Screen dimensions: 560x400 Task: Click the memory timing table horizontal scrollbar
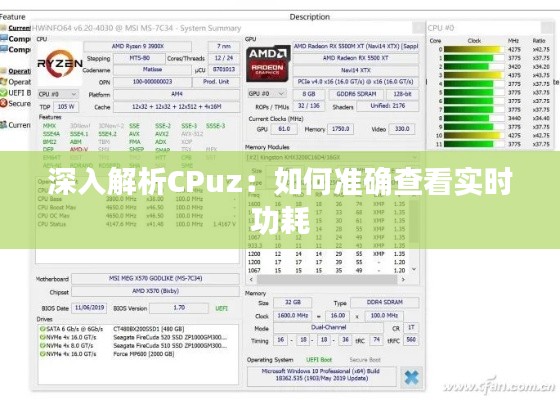[x=327, y=279]
